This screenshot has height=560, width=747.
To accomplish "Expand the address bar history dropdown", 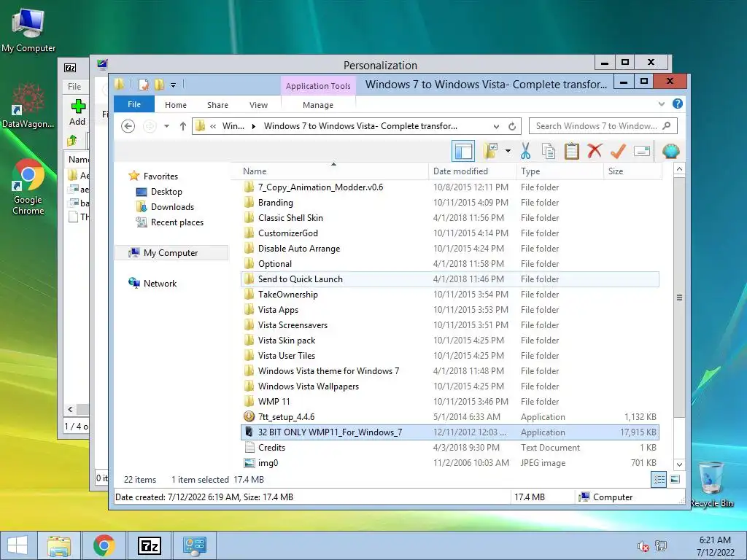I will click(496, 126).
